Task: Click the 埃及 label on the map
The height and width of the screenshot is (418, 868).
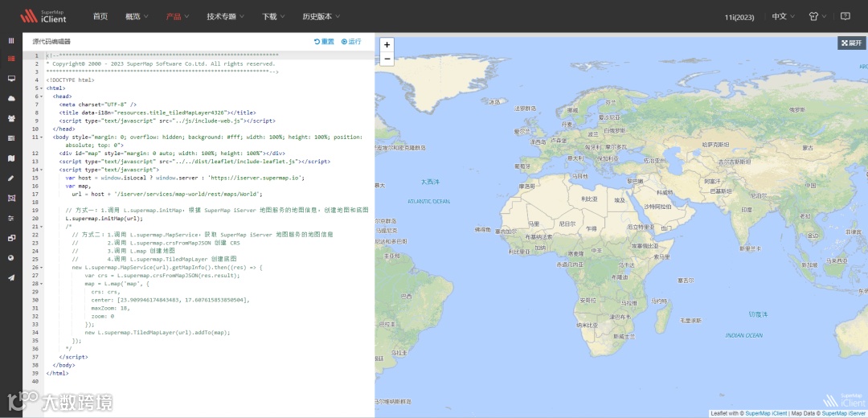Action: click(620, 200)
